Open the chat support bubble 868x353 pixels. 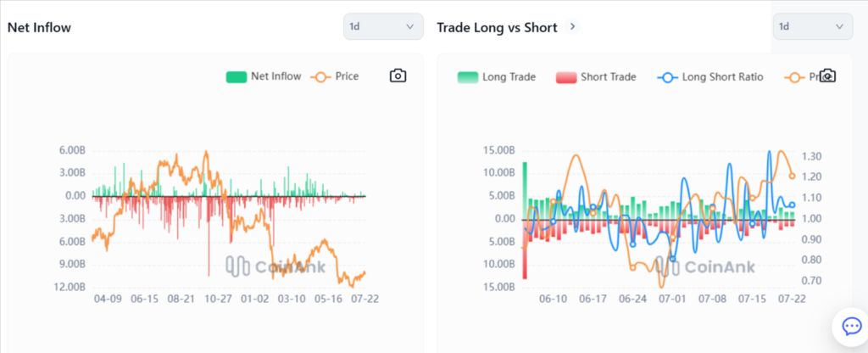(x=851, y=327)
